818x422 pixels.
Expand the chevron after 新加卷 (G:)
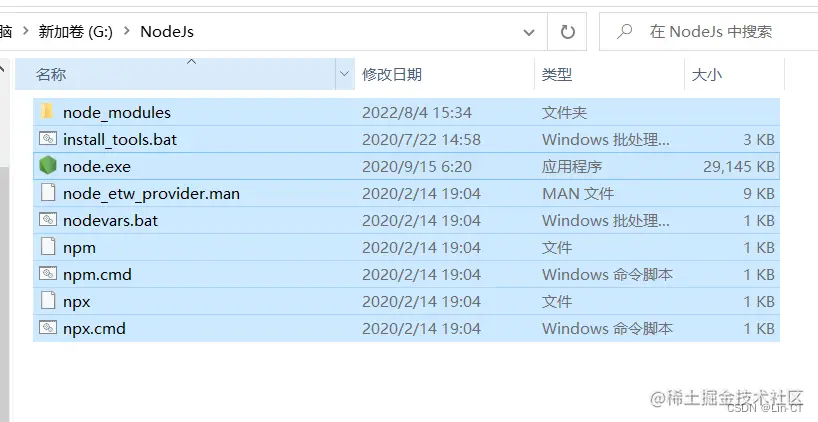[127, 31]
